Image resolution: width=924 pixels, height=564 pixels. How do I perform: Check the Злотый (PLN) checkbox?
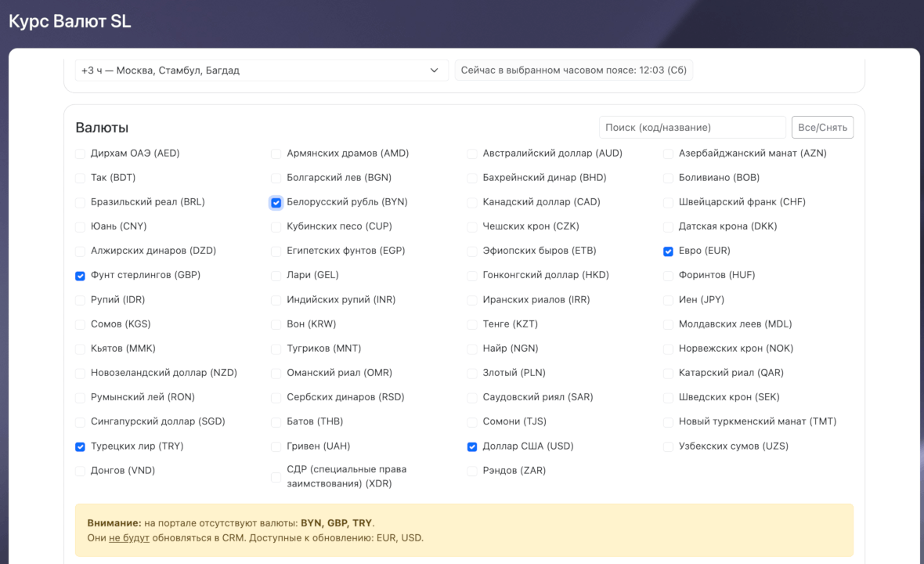coord(472,374)
